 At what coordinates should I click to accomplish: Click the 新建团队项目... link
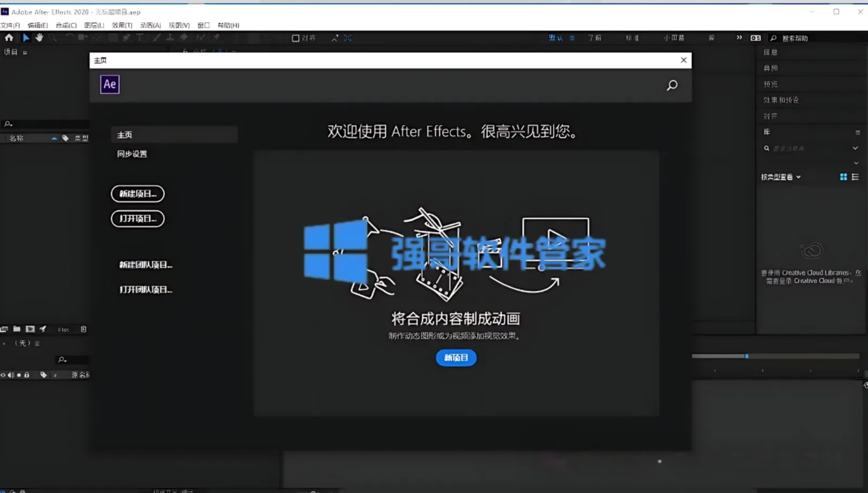tap(146, 265)
